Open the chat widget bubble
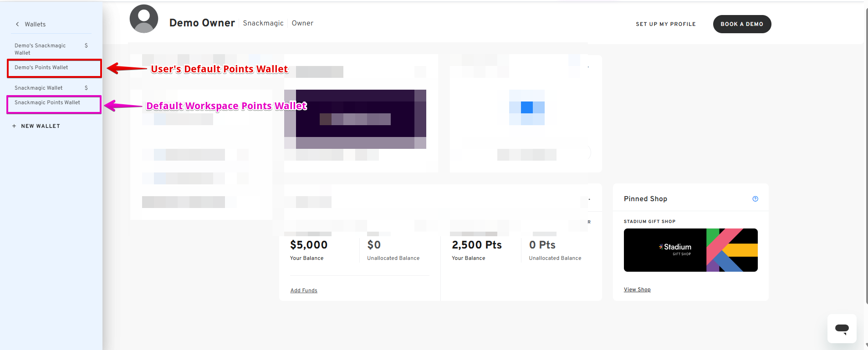 pos(842,328)
